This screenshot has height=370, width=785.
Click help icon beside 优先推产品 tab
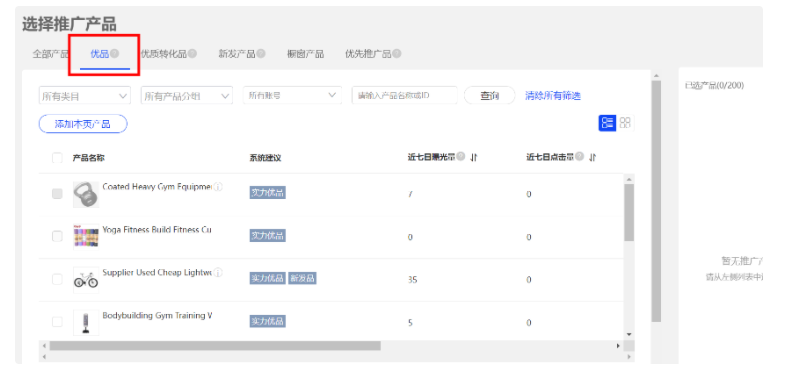coord(397,54)
